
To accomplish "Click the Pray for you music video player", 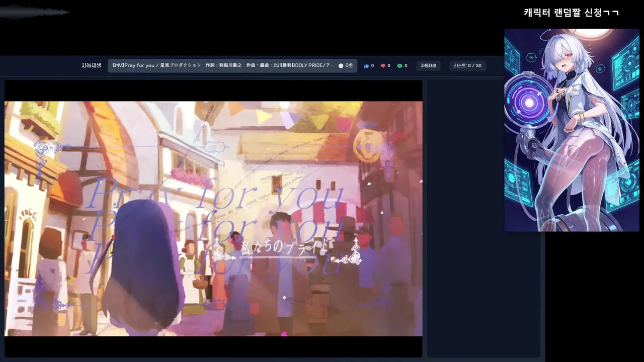I will (213, 219).
